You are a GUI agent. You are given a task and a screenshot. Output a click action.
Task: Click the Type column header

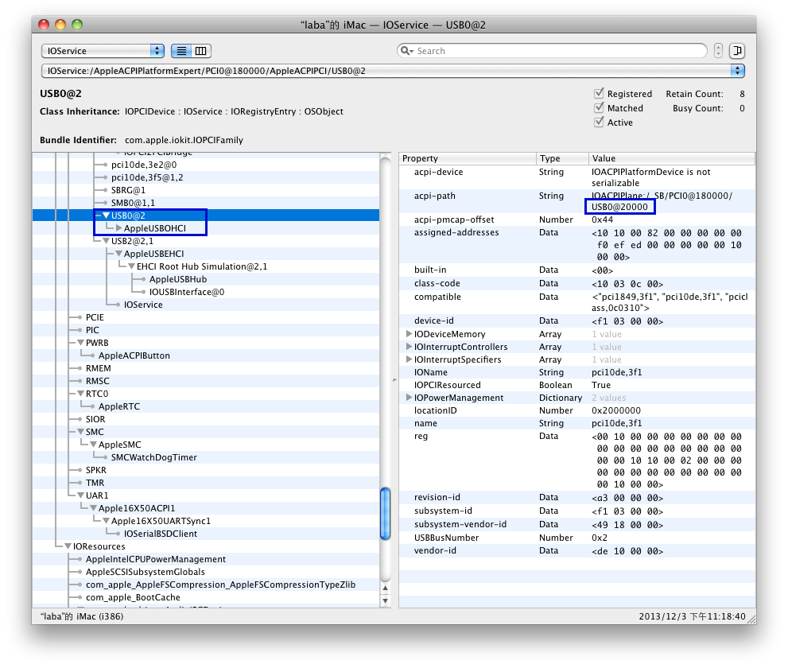point(562,158)
